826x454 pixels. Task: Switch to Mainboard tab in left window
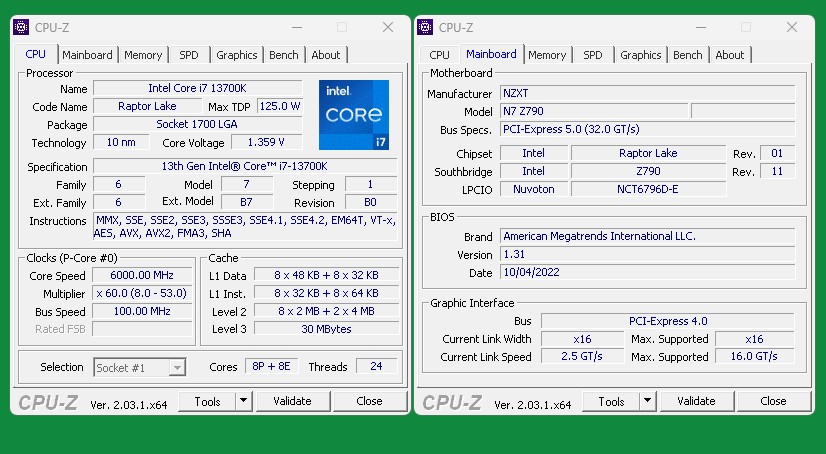[x=88, y=55]
